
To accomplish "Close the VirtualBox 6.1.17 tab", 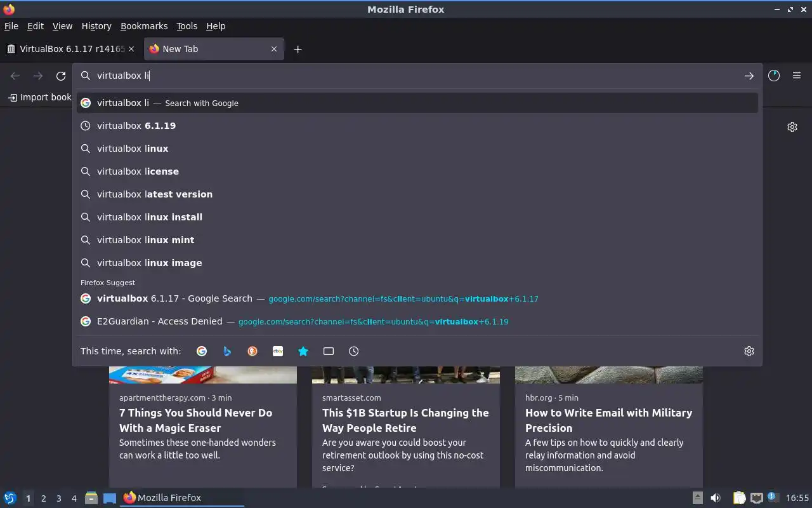I will coord(131,49).
